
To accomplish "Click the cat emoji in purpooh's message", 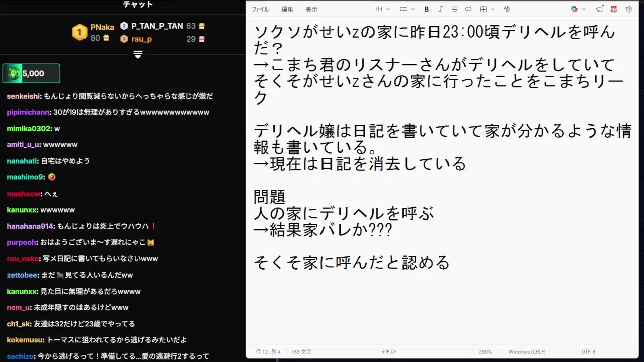I will click(x=151, y=242).
